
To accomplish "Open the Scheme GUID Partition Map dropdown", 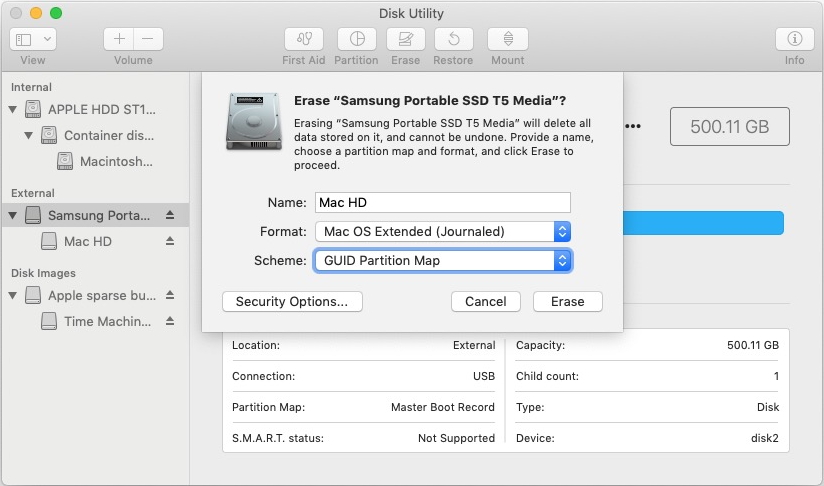I will 442,261.
